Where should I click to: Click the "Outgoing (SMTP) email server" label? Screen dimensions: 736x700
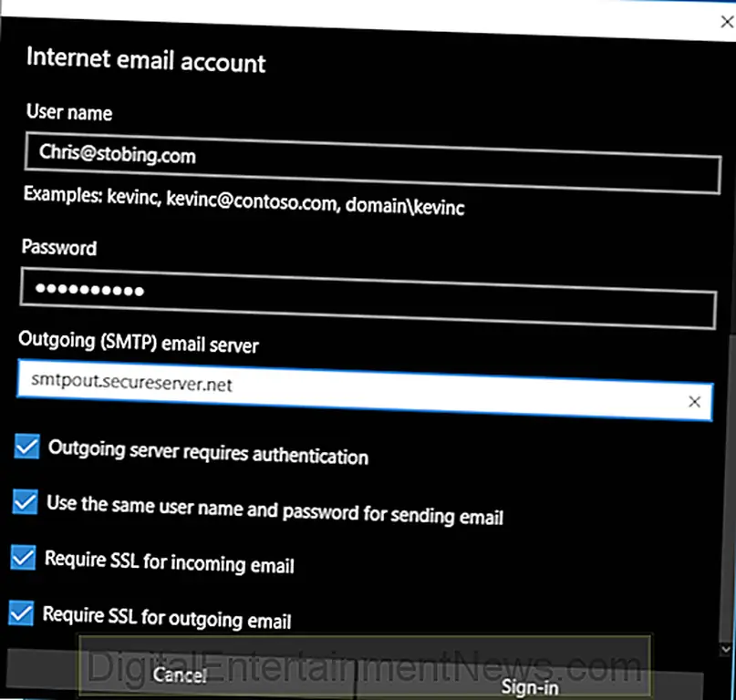pos(138,345)
